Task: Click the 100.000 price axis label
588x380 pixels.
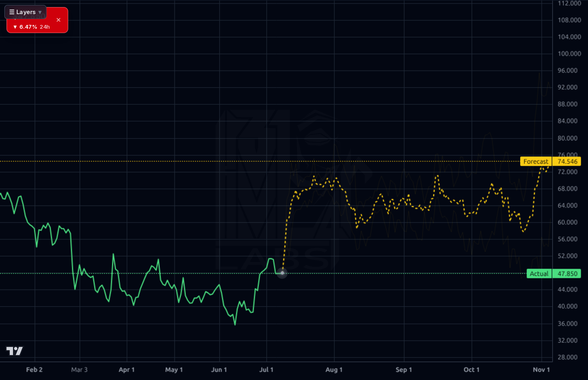Action: pyautogui.click(x=569, y=54)
